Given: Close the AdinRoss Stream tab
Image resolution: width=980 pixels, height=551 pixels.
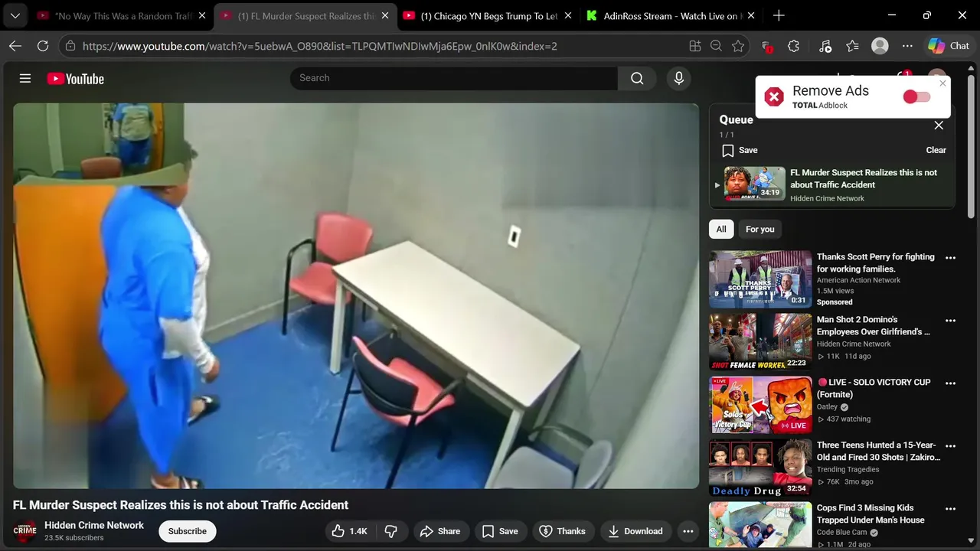Looking at the screenshot, I should [751, 16].
